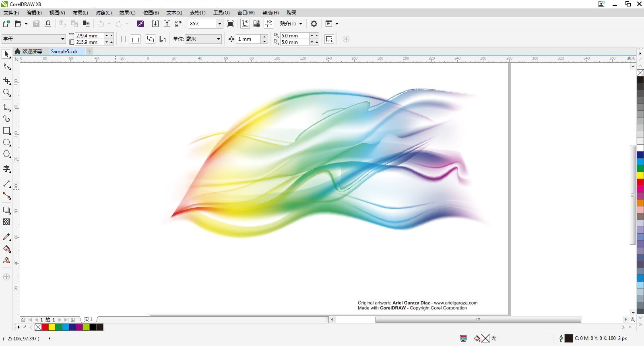The image size is (644, 346).
Task: Click the full-screen preview icon
Action: click(x=230, y=24)
